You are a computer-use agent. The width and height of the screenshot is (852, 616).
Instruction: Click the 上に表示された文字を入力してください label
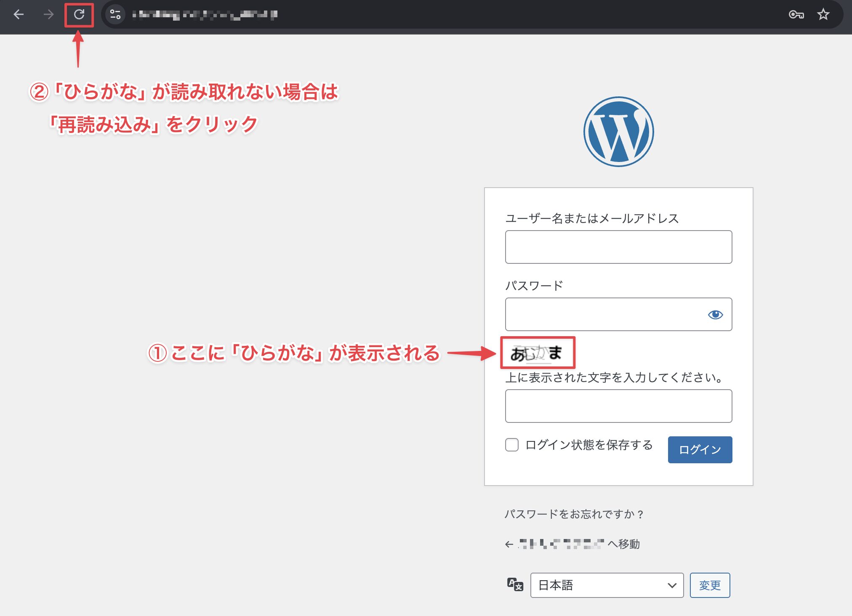[615, 377]
